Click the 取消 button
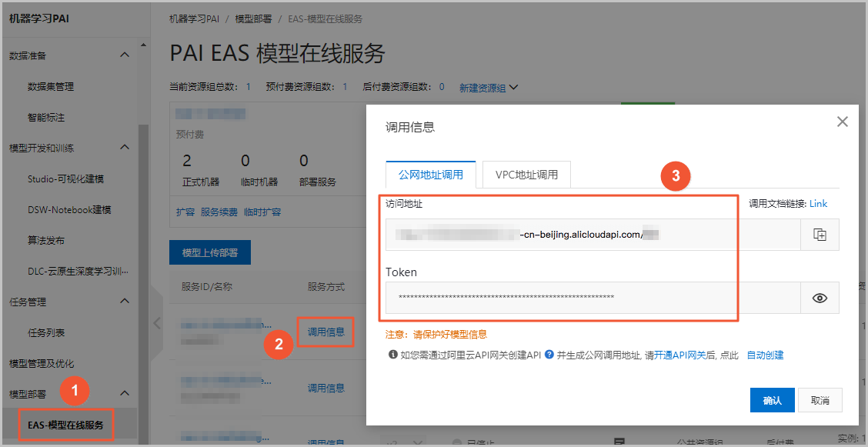This screenshot has width=868, height=447. tap(820, 400)
